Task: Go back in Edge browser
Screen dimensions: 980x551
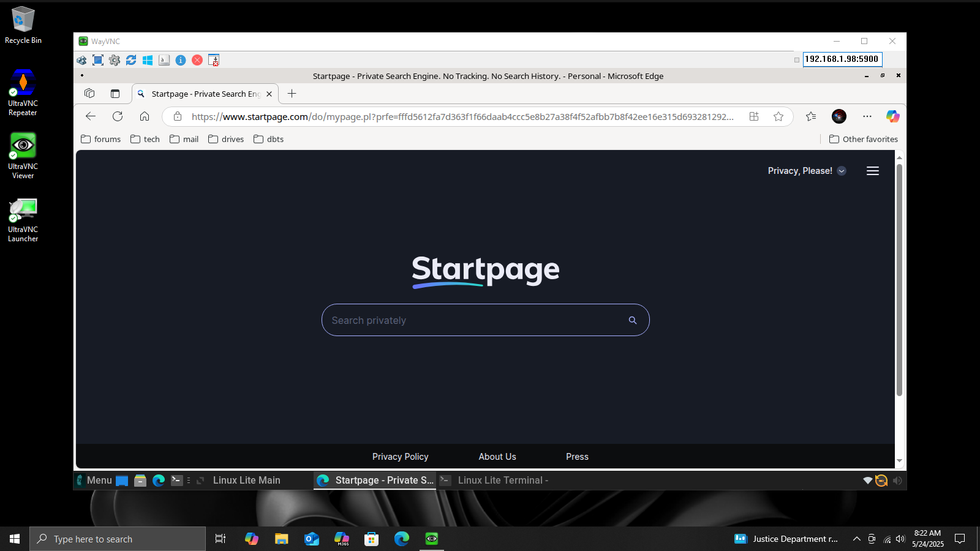Action: [x=91, y=116]
